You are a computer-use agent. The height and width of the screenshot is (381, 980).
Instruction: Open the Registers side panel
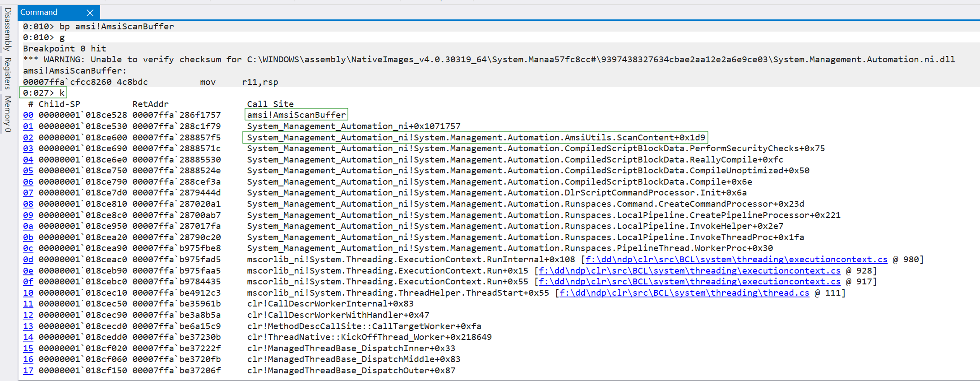8,73
